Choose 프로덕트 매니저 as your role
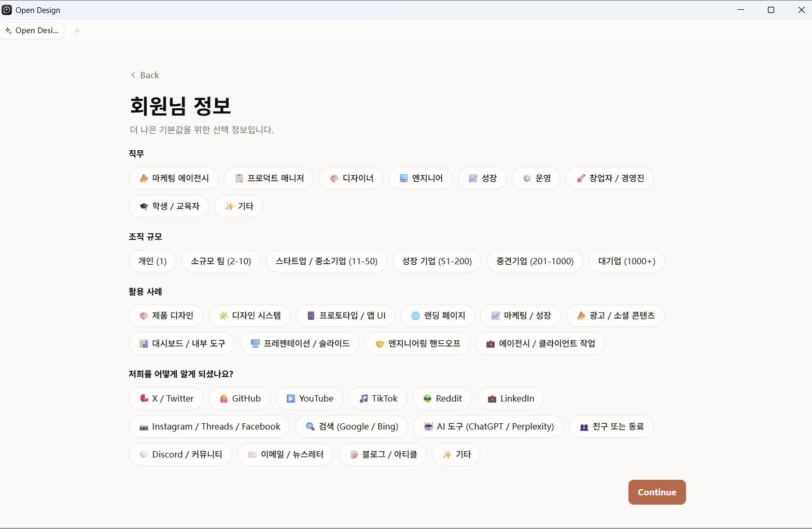The image size is (812, 529). (x=269, y=178)
